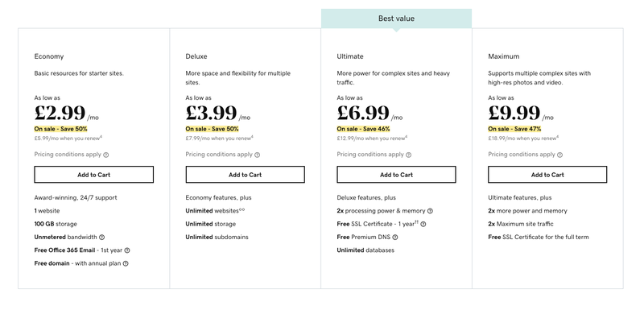Select the Best value banner
Image resolution: width=644 pixels, height=310 pixels.
[396, 19]
